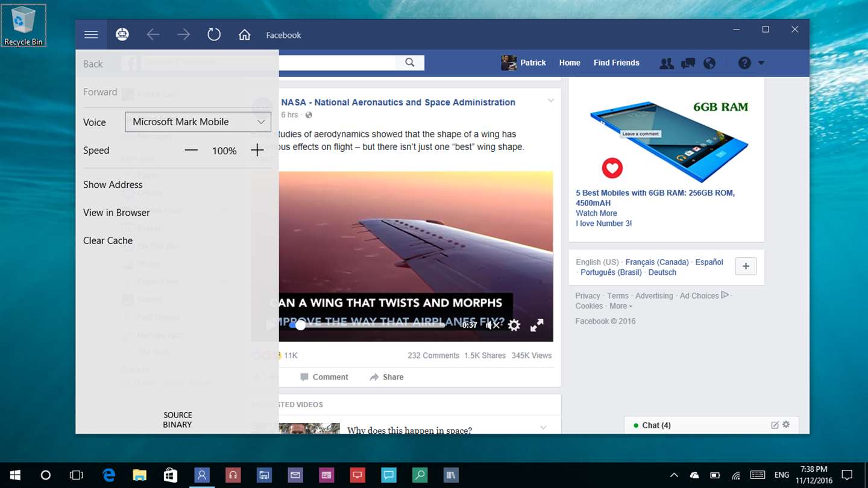Click the search magnifier in Facebook
The image size is (868, 488).
coord(410,63)
